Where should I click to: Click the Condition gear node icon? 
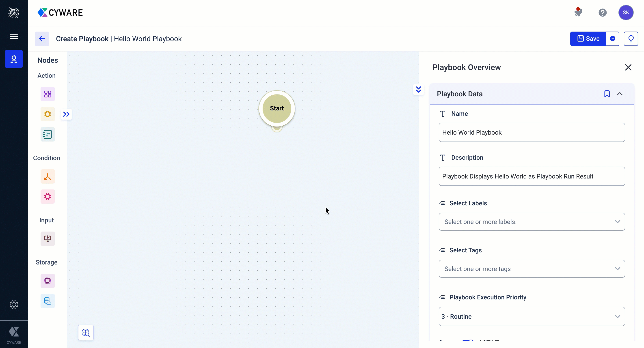48,196
